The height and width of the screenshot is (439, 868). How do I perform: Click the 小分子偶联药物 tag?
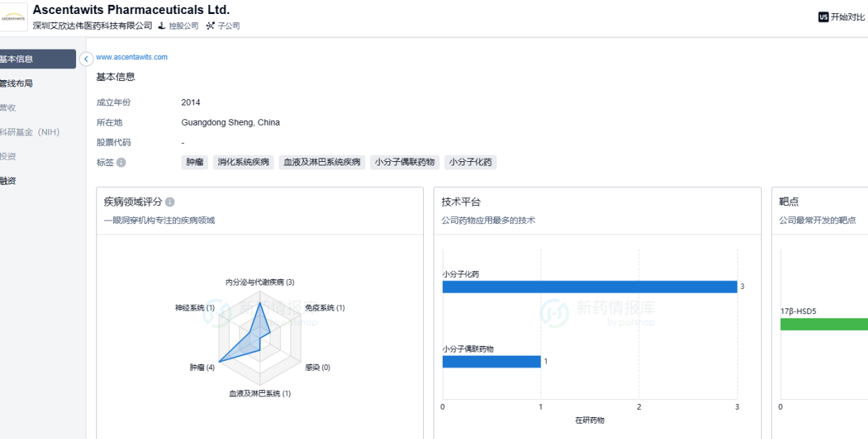404,163
